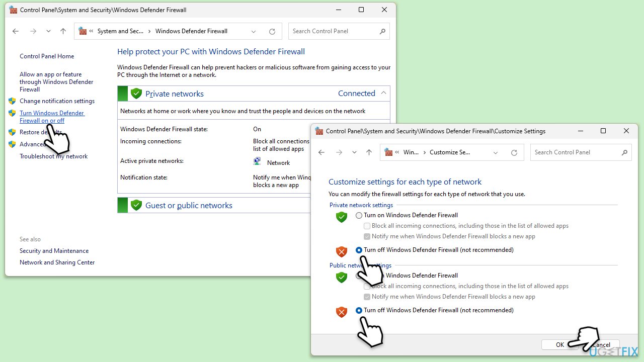644x362 pixels.
Task: Select Turn off Firewall for private network
Action: [359, 250]
